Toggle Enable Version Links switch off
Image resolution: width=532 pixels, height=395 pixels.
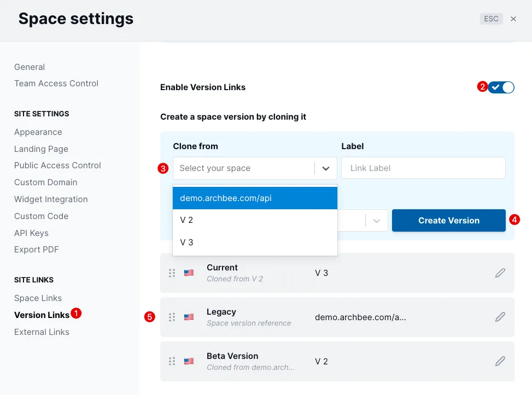501,87
